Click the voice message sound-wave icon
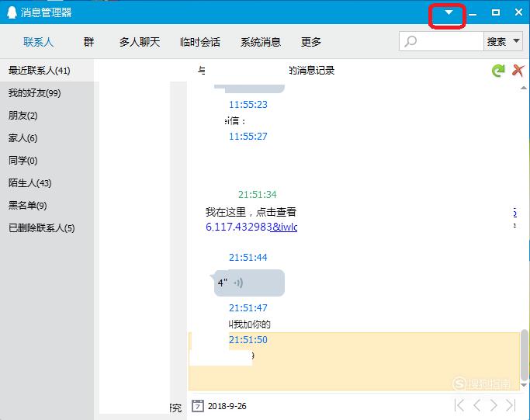This screenshot has height=420, width=530. [x=238, y=283]
